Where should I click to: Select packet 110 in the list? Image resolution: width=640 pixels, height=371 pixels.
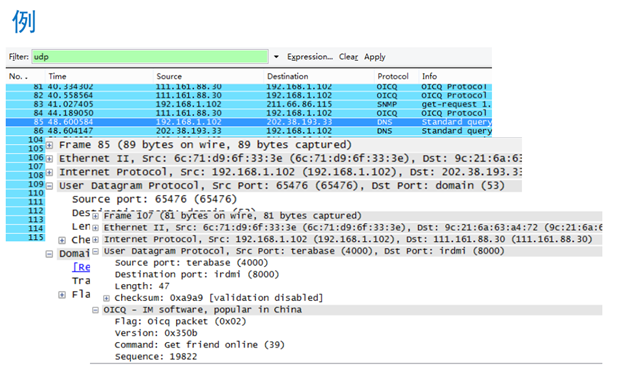(x=25, y=193)
